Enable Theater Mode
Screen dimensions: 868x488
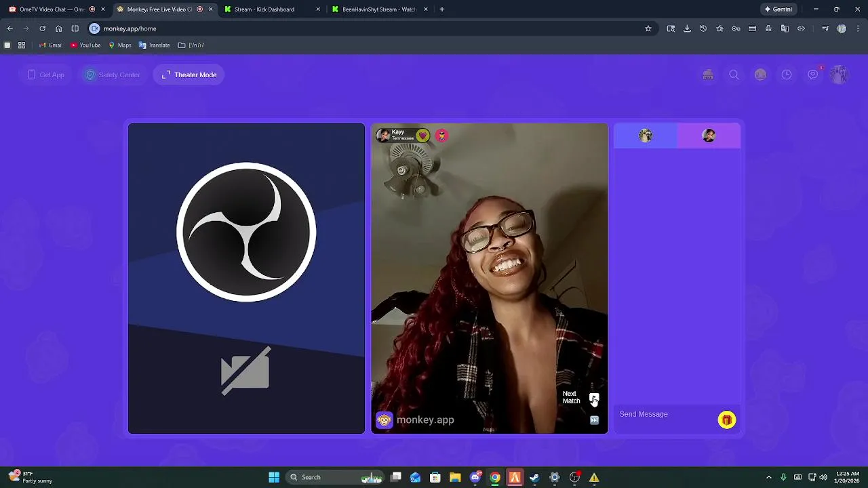(x=189, y=75)
